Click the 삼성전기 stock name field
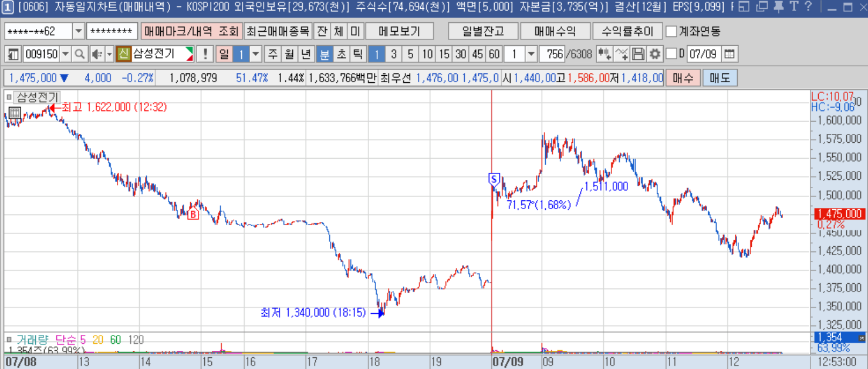This screenshot has height=369, width=868. (x=163, y=55)
